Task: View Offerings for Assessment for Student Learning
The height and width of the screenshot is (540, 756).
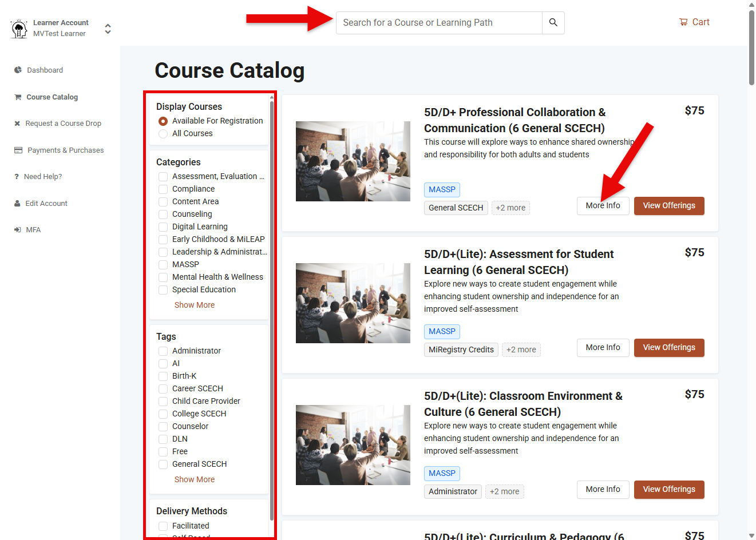Action: pos(669,348)
